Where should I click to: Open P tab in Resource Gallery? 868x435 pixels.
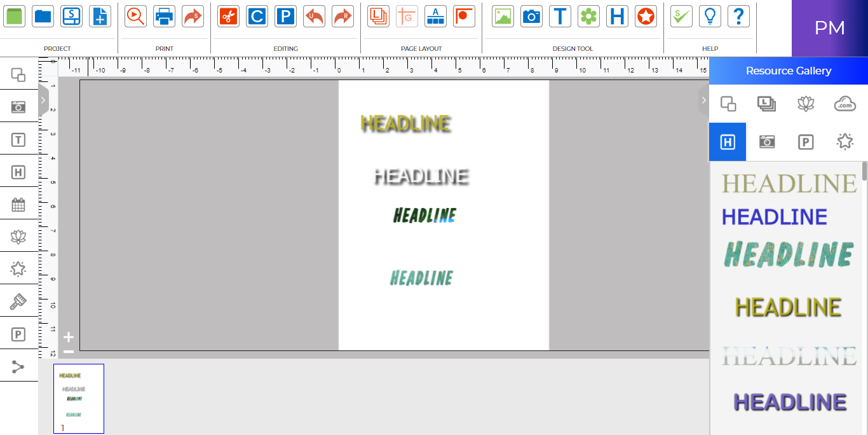[806, 142]
